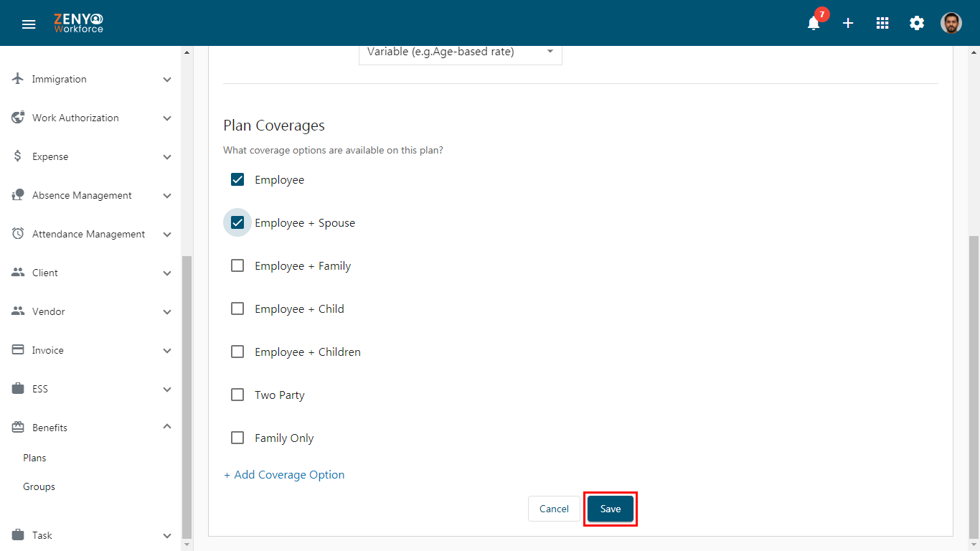Enable the Employee + Family checkbox
Screen dimensions: 980x551
[237, 265]
